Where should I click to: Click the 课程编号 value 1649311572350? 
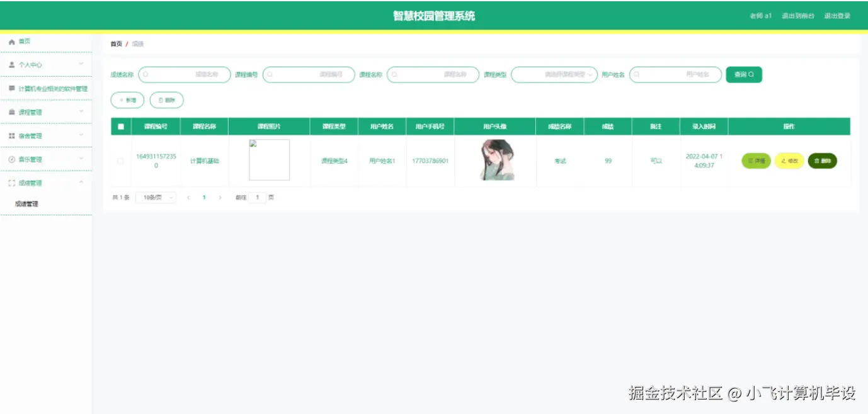tap(156, 161)
